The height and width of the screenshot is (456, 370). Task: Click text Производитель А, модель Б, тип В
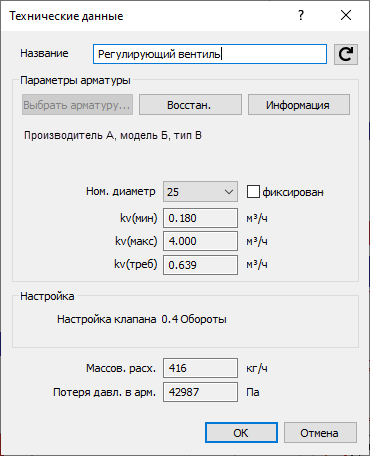coord(113,136)
